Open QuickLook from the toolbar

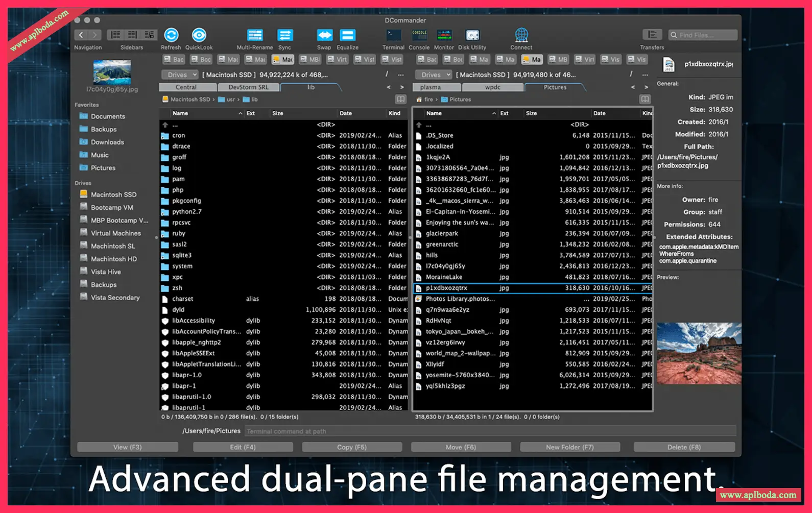tap(199, 35)
